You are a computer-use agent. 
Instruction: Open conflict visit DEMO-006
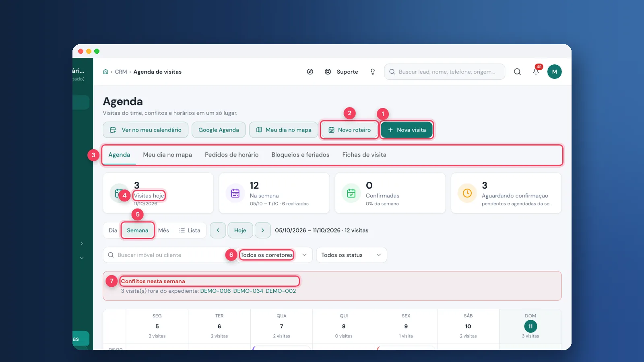pos(215,291)
